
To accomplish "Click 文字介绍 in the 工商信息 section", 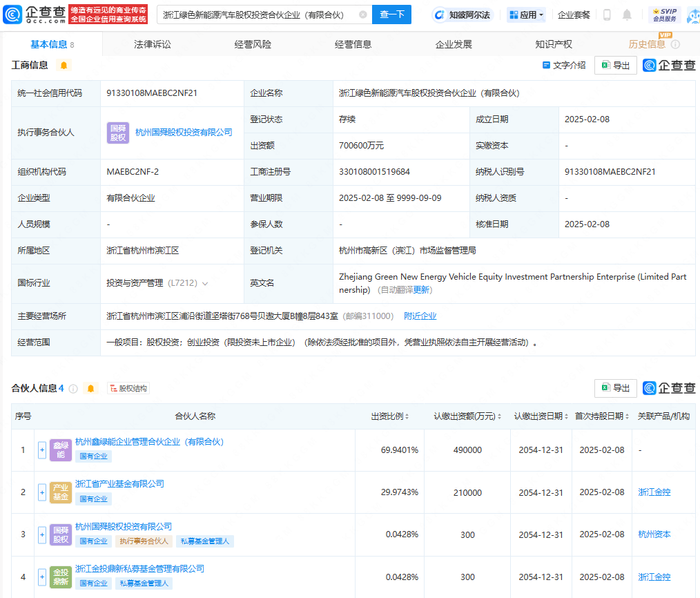I will tap(564, 66).
